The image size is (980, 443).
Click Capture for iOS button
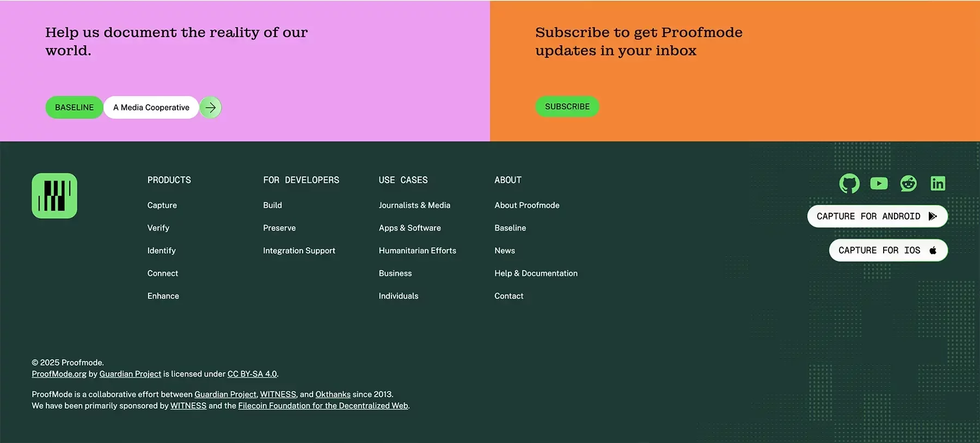point(888,250)
